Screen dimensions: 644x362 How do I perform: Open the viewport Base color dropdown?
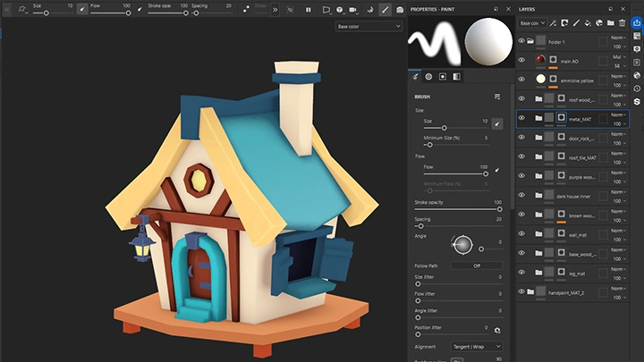[x=369, y=27]
